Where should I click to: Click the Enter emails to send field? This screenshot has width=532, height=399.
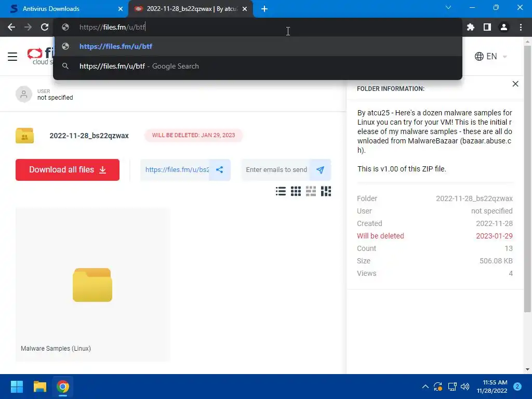point(275,170)
